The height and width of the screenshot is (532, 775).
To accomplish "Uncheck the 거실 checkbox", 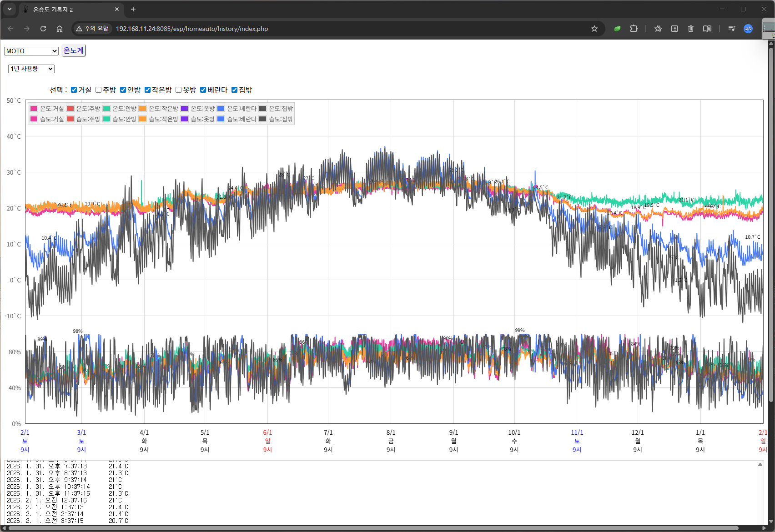I will tap(74, 90).
